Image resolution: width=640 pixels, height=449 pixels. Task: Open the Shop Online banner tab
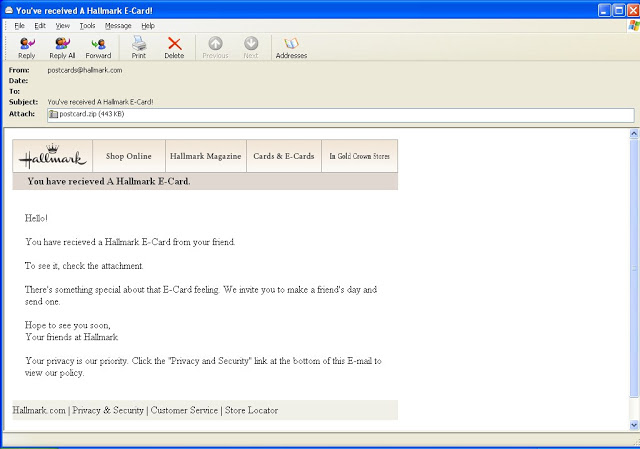click(129, 156)
